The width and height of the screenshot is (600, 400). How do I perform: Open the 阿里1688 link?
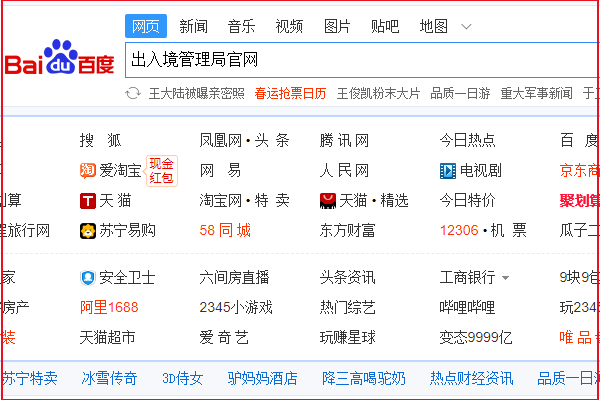pyautogui.click(x=109, y=307)
